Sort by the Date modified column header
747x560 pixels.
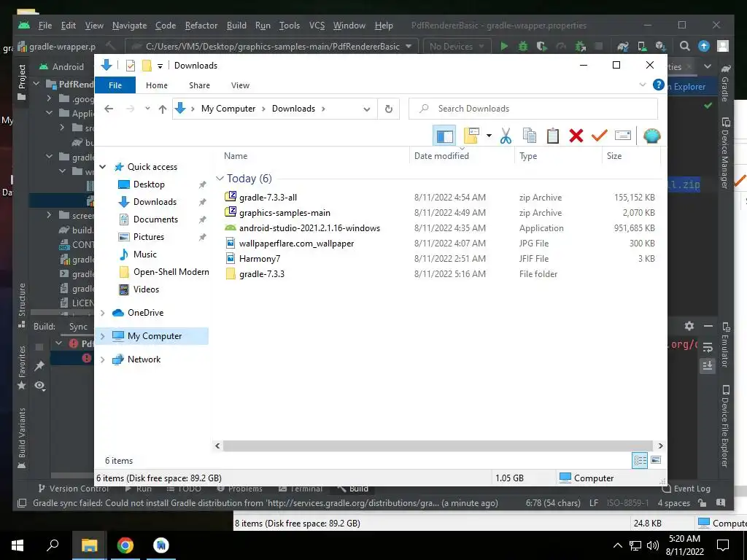click(x=441, y=156)
